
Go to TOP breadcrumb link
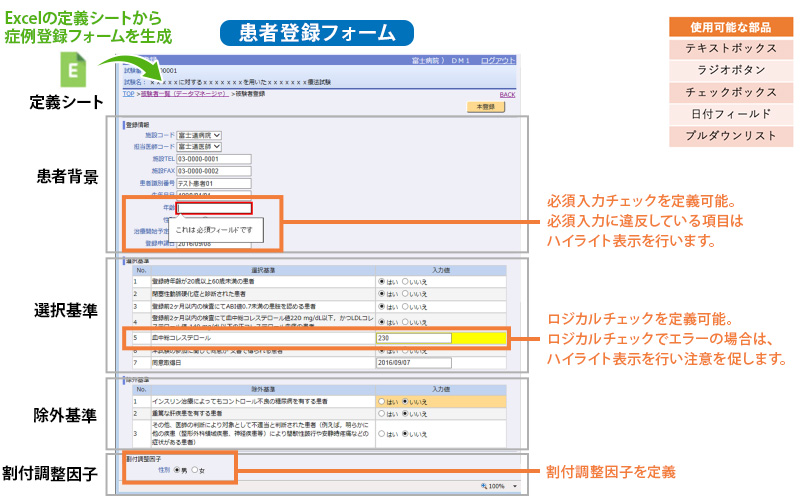pos(128,93)
